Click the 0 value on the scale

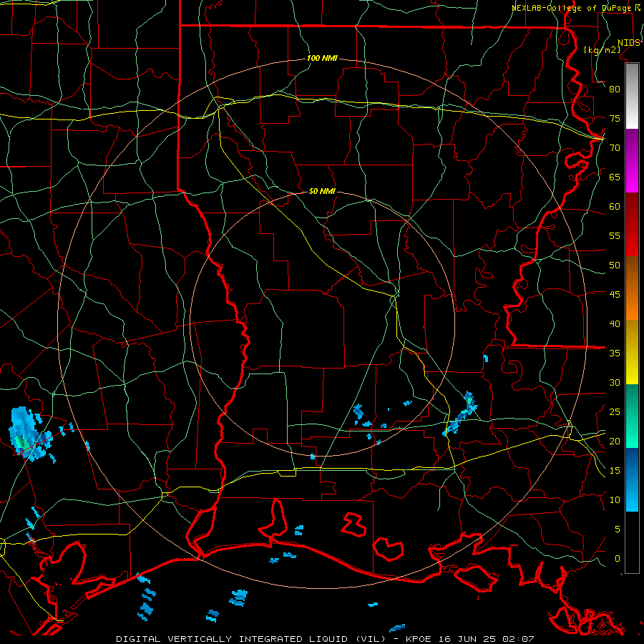coord(618,559)
